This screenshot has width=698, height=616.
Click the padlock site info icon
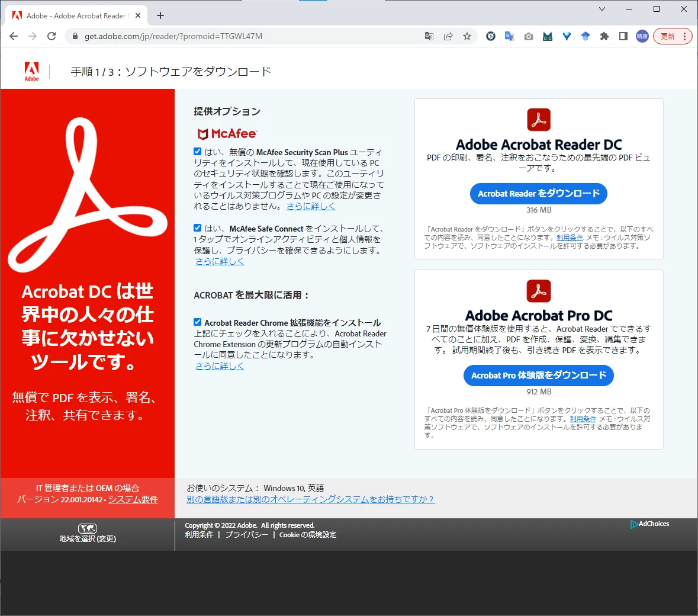click(x=75, y=36)
